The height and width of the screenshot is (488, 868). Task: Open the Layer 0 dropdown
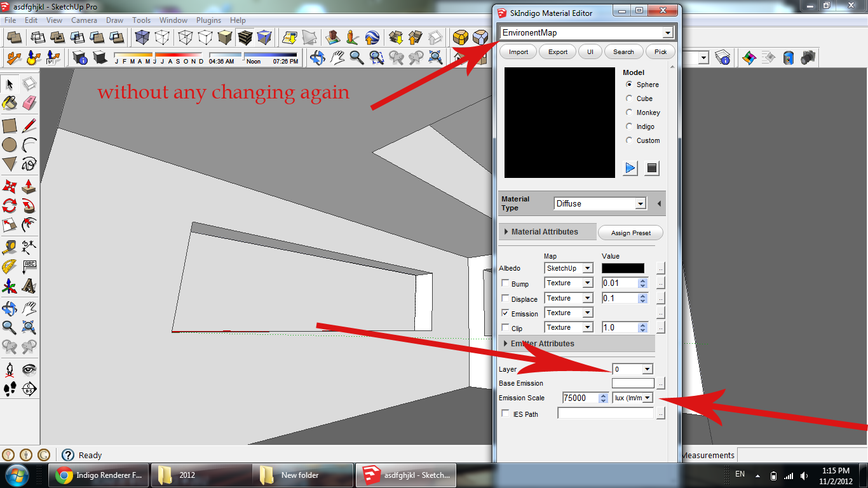[x=647, y=369]
